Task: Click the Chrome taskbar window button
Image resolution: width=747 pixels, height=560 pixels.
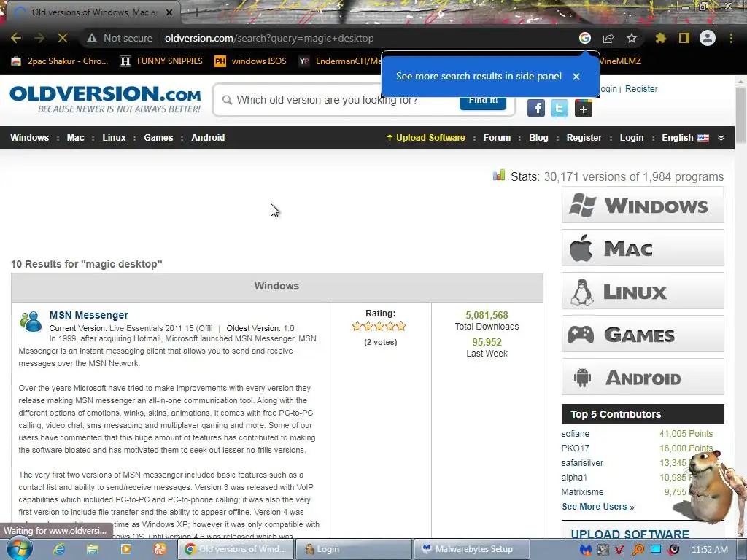Action: pos(236,549)
